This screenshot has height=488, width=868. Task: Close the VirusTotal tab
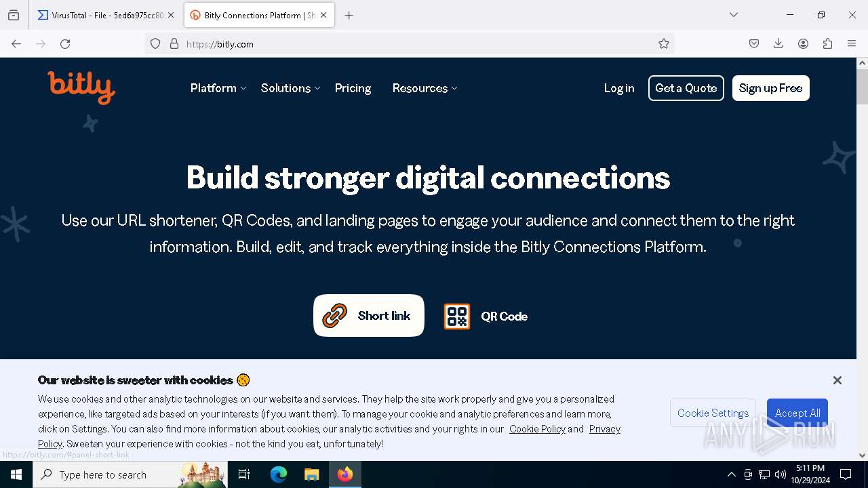pyautogui.click(x=171, y=15)
